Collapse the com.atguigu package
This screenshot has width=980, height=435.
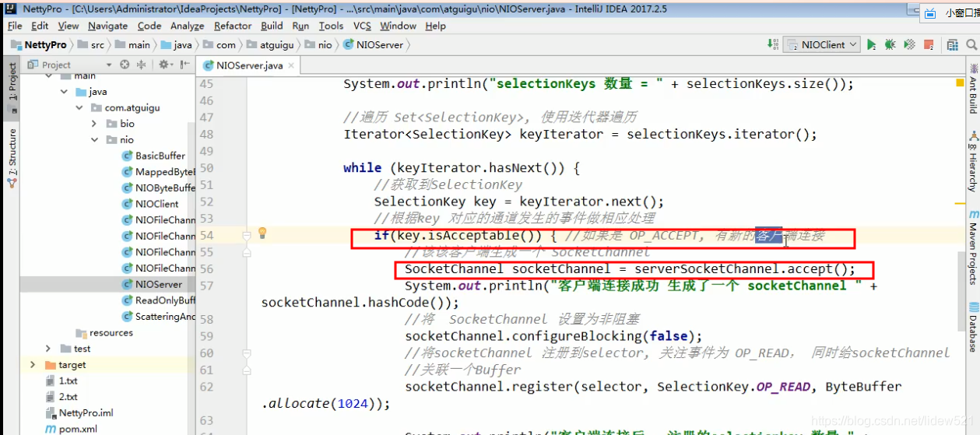79,107
